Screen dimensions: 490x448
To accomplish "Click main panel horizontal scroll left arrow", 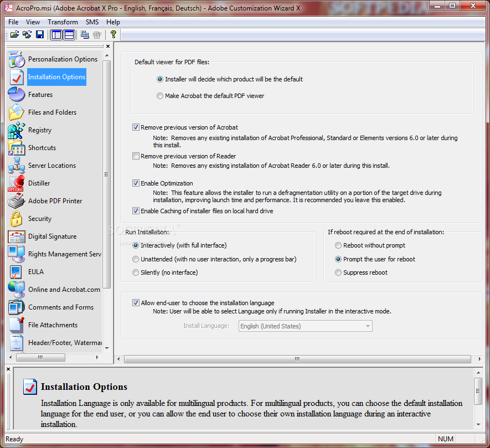I will point(118,359).
